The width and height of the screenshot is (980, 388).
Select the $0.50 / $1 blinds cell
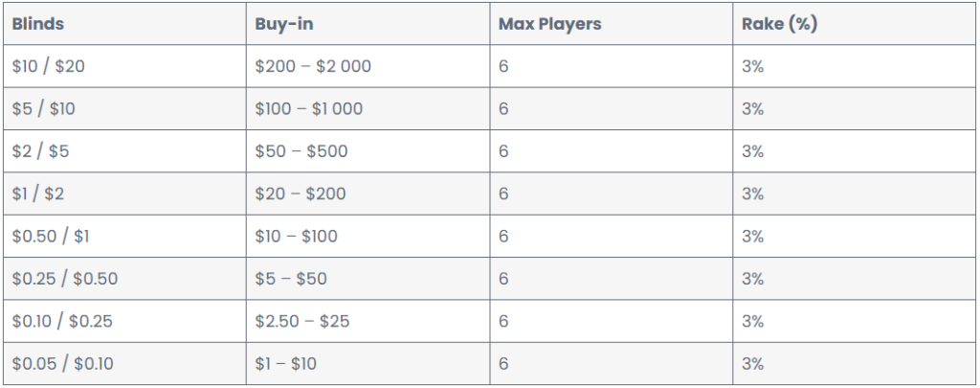[124, 236]
